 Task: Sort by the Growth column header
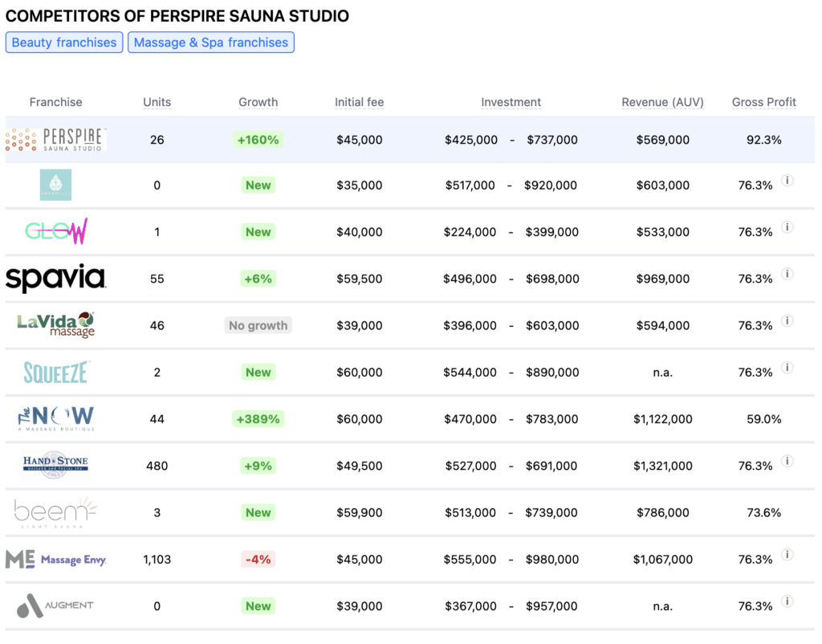point(258,102)
